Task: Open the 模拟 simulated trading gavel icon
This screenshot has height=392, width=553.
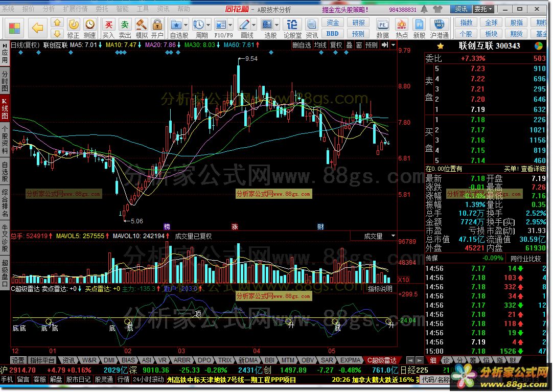Action: tap(142, 28)
